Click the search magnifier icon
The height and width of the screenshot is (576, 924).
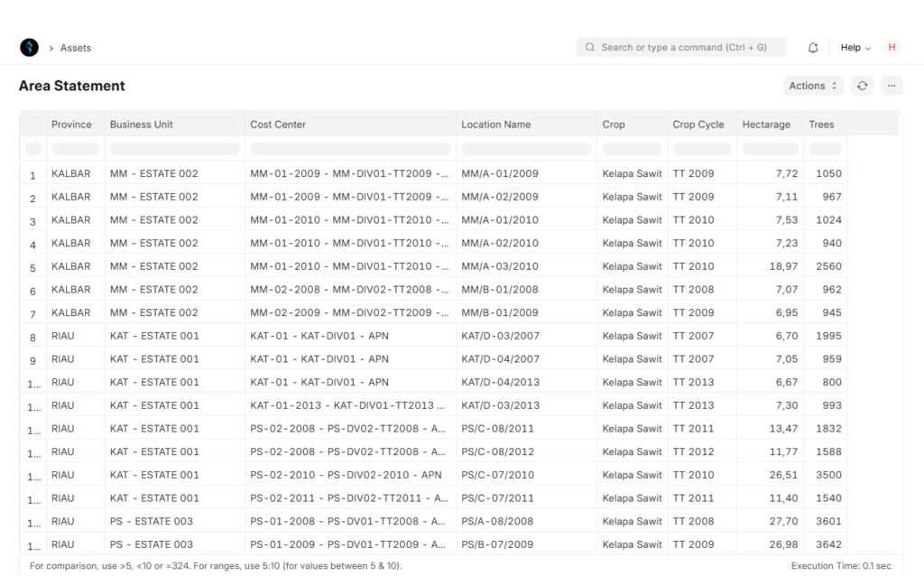(589, 47)
